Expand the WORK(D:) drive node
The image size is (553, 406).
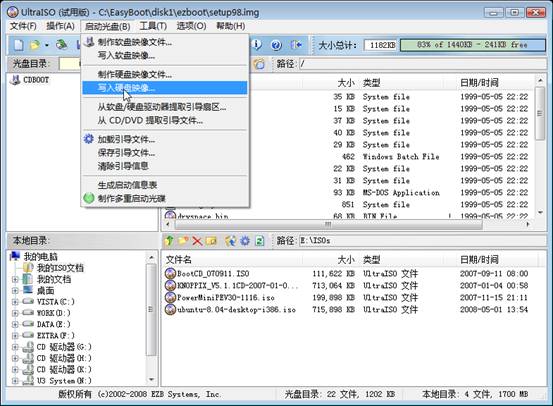(x=15, y=313)
